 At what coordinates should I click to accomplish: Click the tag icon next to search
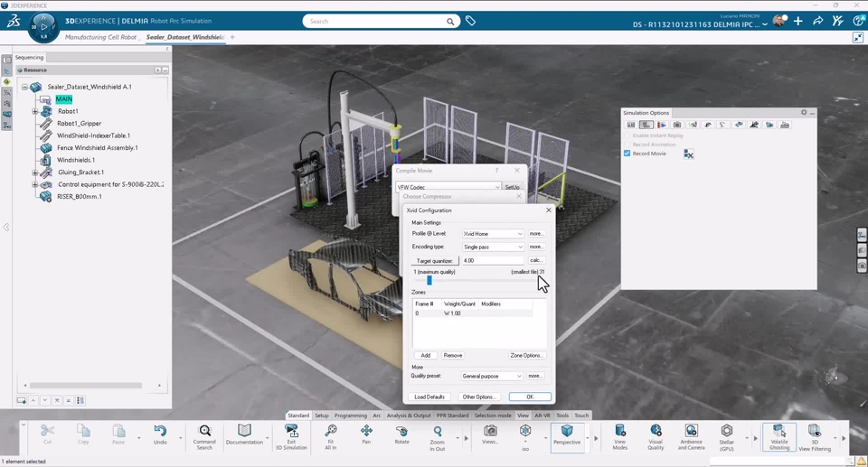(470, 21)
